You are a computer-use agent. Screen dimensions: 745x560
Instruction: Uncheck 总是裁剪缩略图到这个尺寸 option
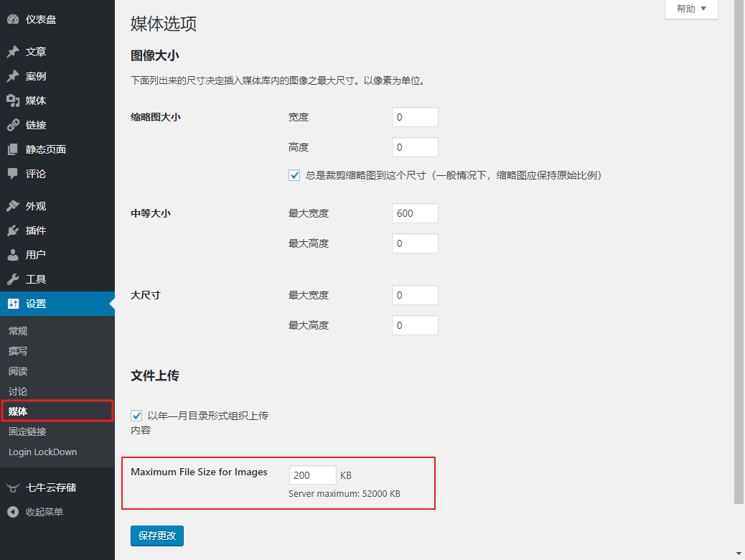point(294,174)
